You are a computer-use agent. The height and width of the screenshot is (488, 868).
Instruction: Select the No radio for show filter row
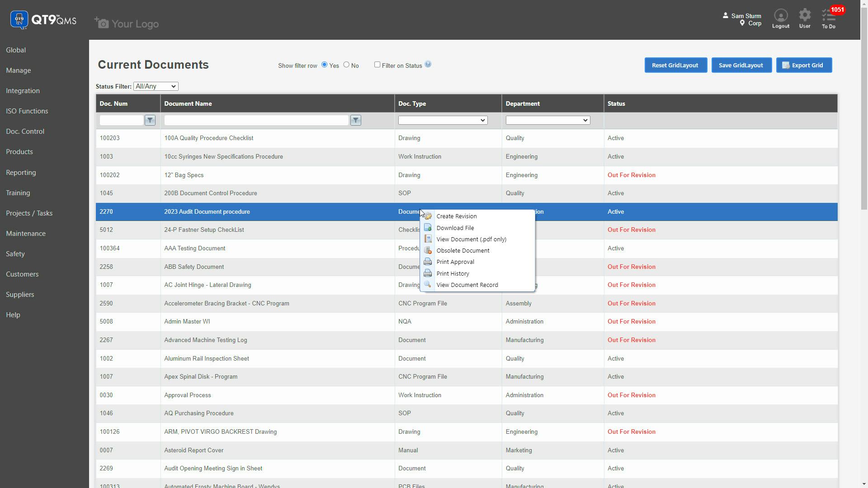click(346, 65)
